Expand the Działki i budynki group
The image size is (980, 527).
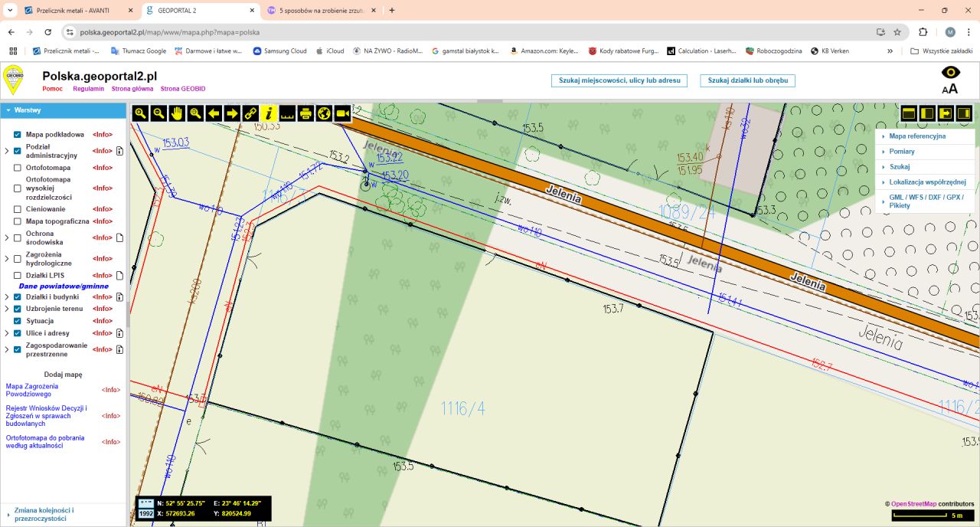(x=7, y=296)
